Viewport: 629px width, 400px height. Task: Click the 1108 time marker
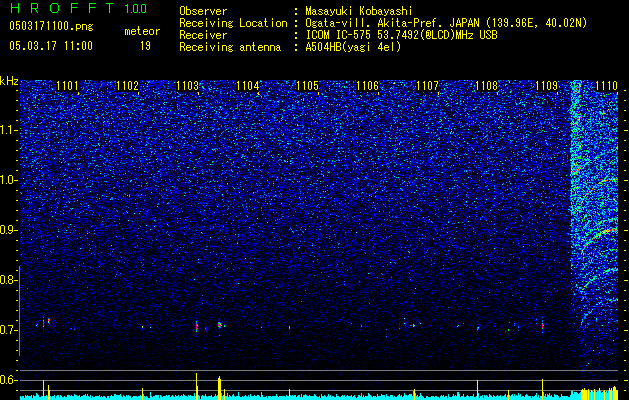click(x=487, y=86)
